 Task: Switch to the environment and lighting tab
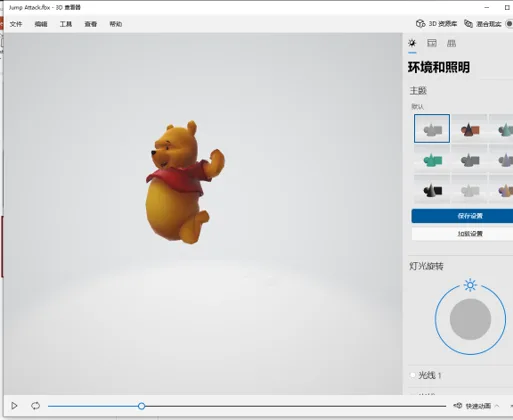coord(412,43)
